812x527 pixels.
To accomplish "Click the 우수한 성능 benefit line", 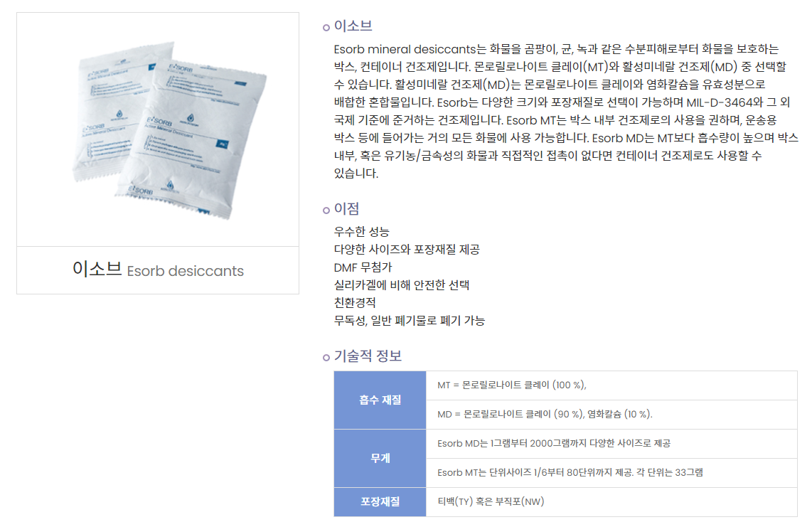I will click(361, 232).
